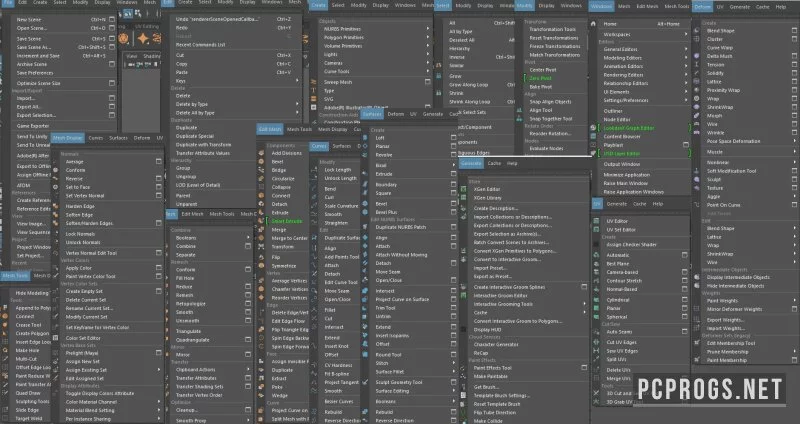Expand the Prune Membership submenu arrow
The height and width of the screenshot is (424, 800).
tap(794, 352)
